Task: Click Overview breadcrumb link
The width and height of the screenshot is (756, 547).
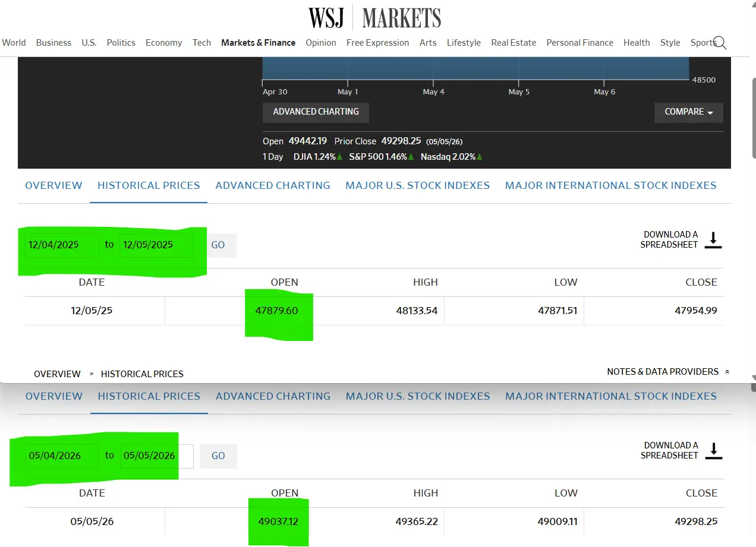Action: point(57,374)
